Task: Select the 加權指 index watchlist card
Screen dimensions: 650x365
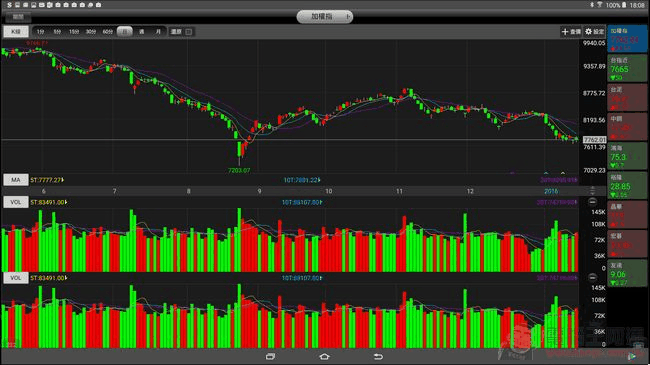Action: (x=627, y=39)
